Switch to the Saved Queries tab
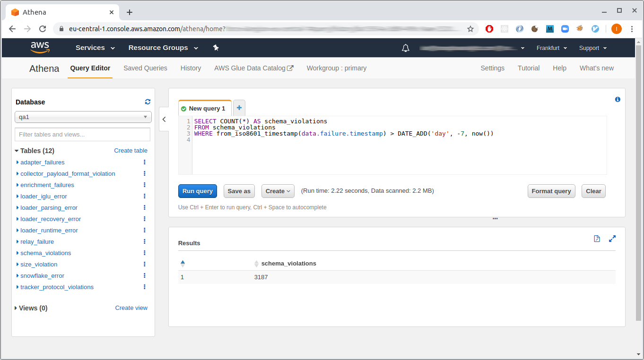The height and width of the screenshot is (360, 644). pos(145,68)
